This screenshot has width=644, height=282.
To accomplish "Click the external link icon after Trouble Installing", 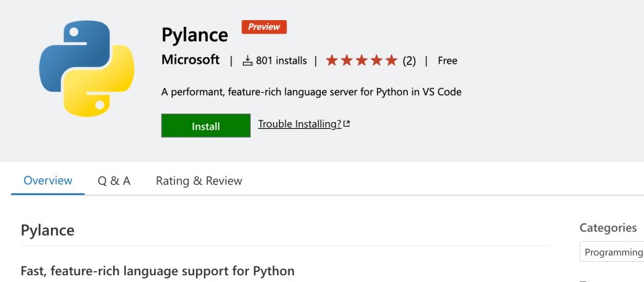I will [347, 124].
